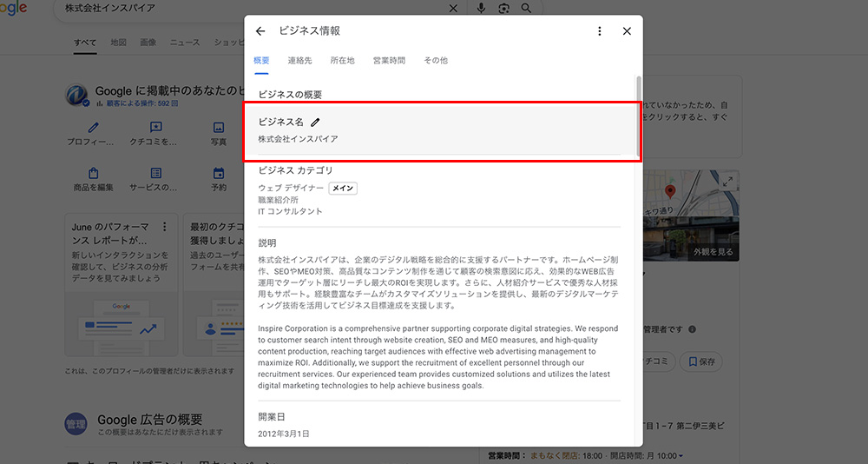Select the 画像 search tab

click(x=148, y=43)
